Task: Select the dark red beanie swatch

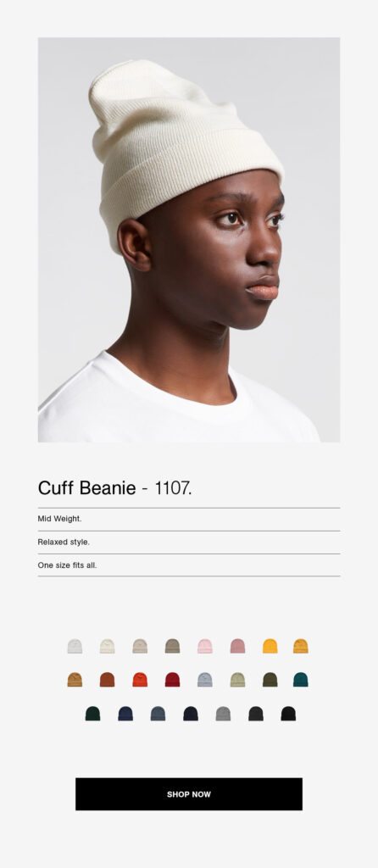Action: 173,680
